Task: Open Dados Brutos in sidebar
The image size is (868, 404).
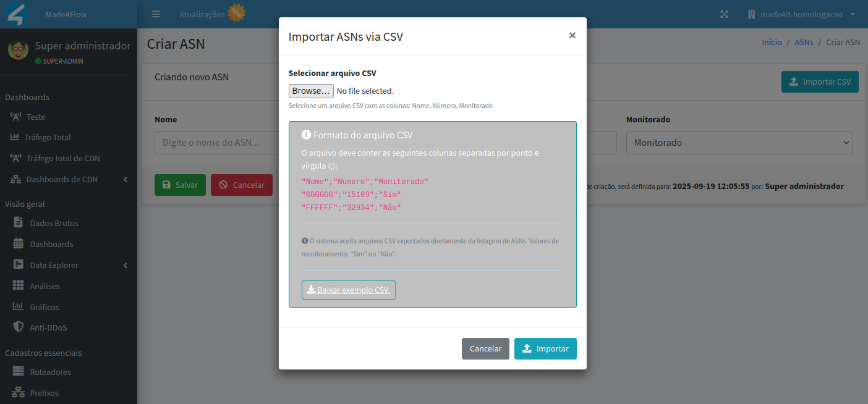Action: [x=54, y=223]
